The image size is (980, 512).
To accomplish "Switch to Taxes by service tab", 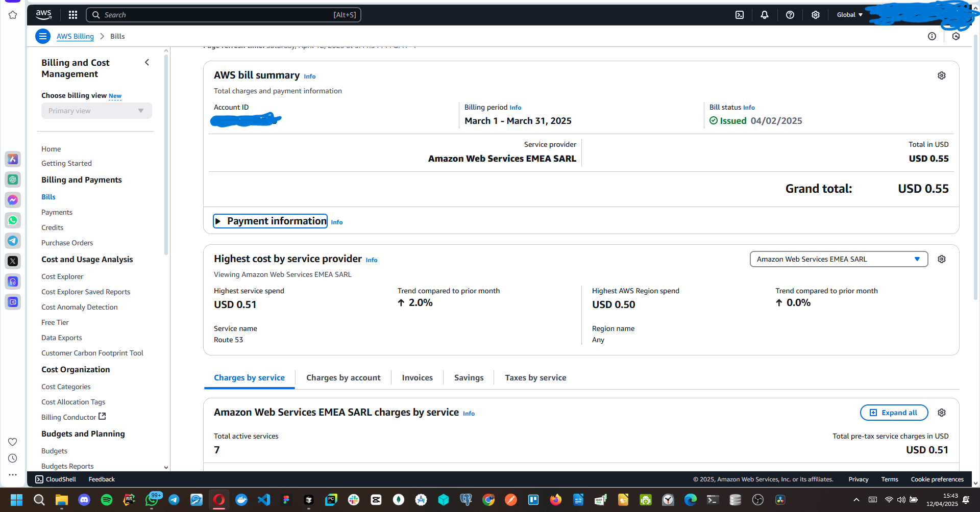I will pos(535,378).
